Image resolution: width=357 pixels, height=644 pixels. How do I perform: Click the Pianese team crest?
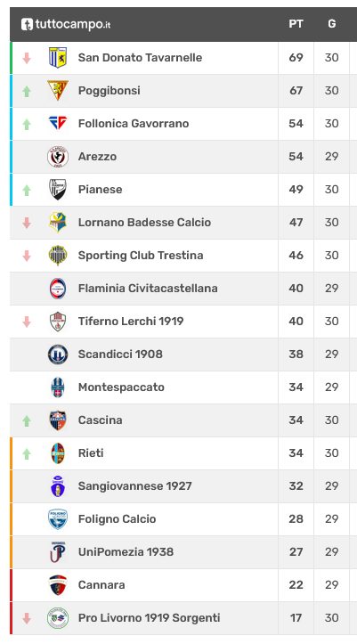click(58, 190)
